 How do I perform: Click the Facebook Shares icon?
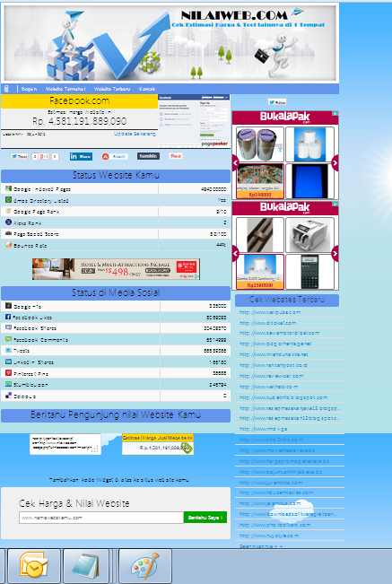coord(8,327)
